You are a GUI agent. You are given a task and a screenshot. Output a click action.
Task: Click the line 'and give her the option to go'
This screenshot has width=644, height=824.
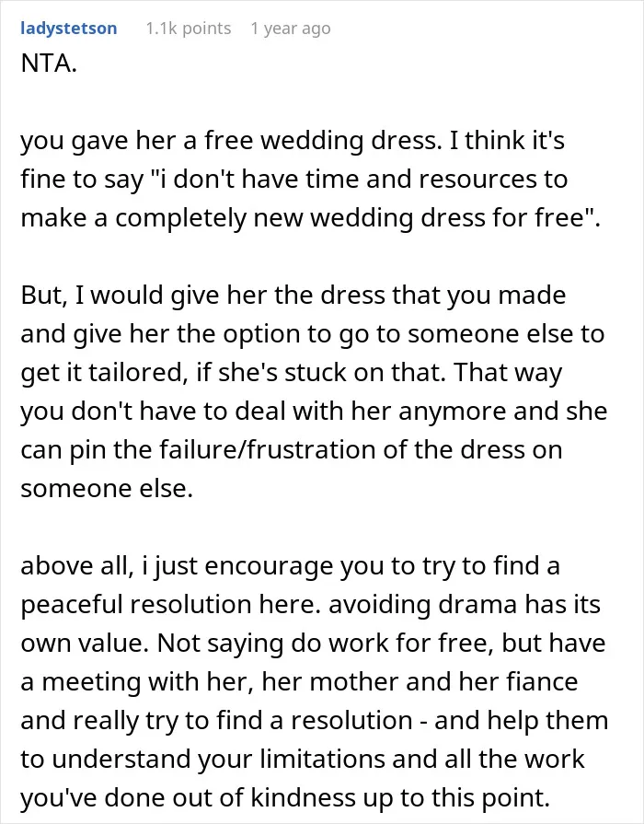click(313, 333)
